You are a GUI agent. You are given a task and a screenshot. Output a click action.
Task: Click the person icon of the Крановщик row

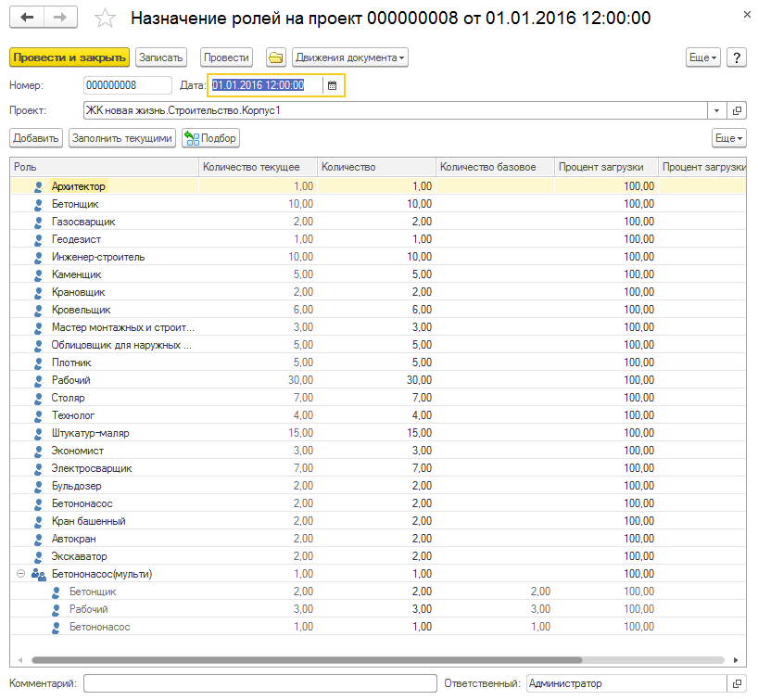click(38, 292)
